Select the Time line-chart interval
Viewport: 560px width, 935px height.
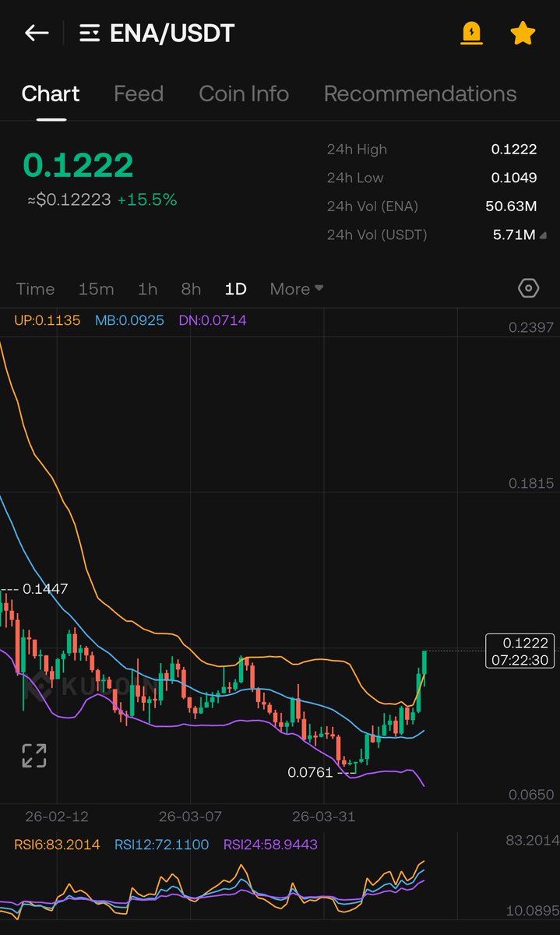[36, 289]
